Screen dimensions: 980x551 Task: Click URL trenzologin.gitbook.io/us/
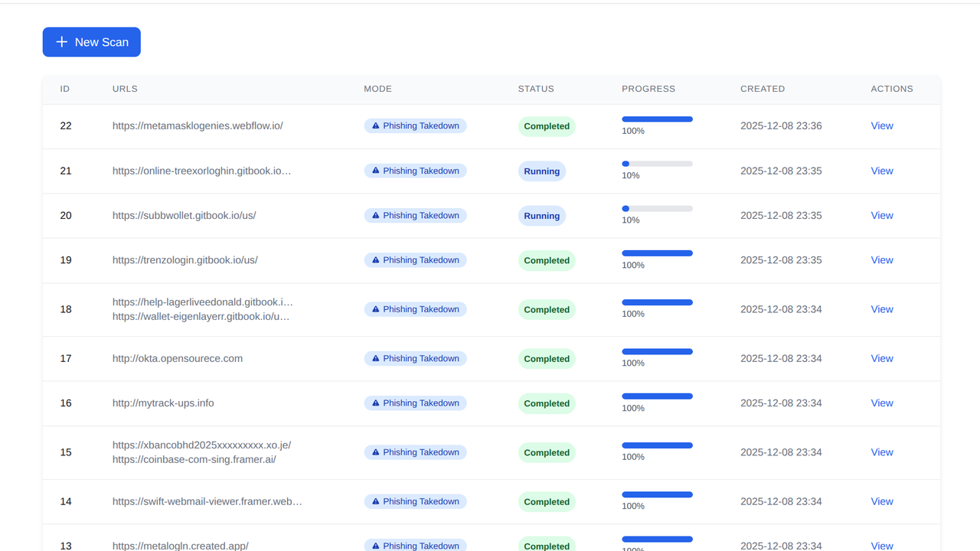click(185, 260)
